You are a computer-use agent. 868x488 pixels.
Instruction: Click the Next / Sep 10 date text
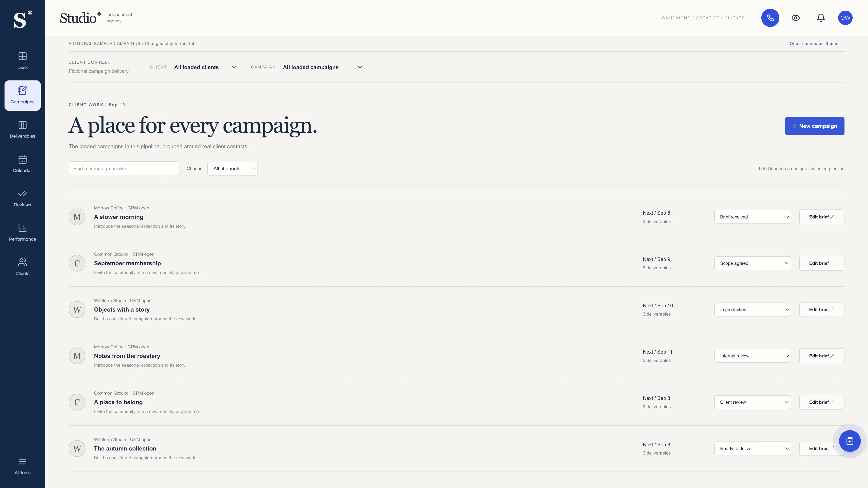tap(657, 305)
